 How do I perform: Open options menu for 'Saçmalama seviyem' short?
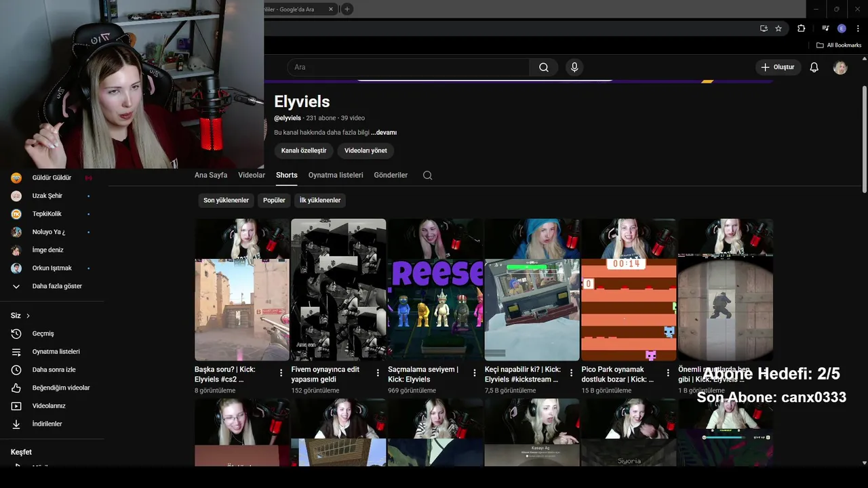pos(475,373)
